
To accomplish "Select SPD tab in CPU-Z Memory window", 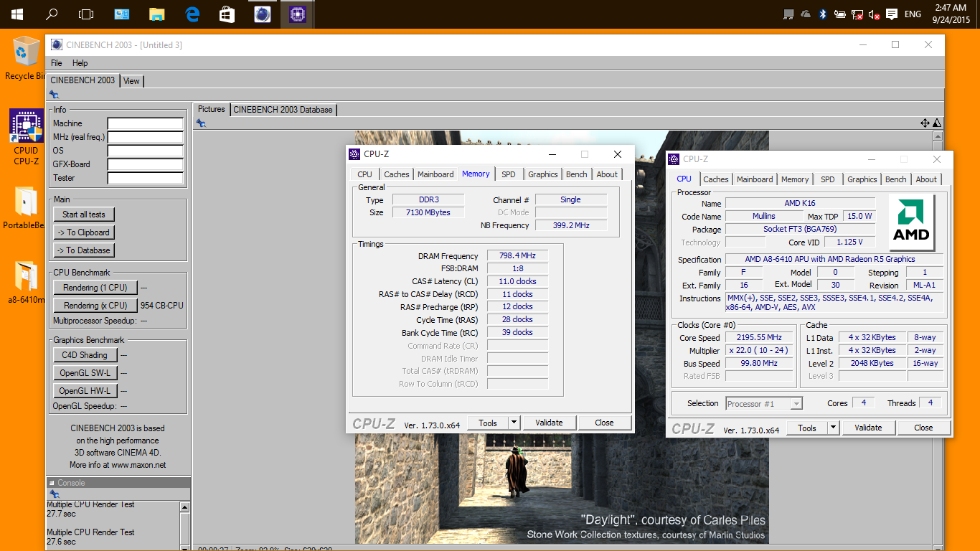I will pyautogui.click(x=508, y=174).
